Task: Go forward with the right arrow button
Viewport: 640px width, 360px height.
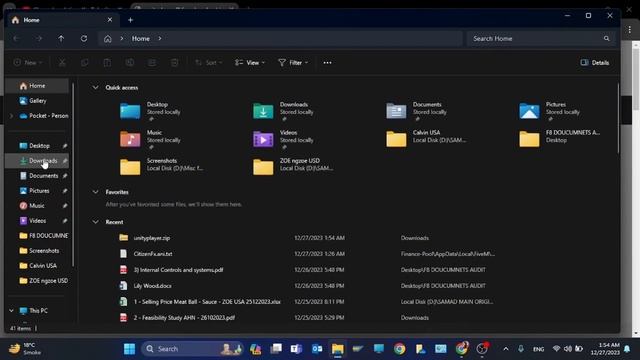Action: tap(39, 38)
